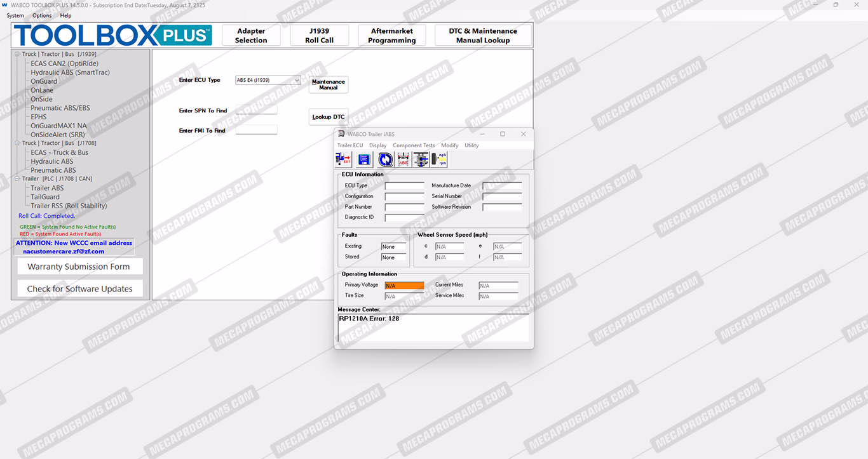Select ECAS CAN2 (OptiRide) in tree
Screen dimensions: 868x459
coord(64,63)
